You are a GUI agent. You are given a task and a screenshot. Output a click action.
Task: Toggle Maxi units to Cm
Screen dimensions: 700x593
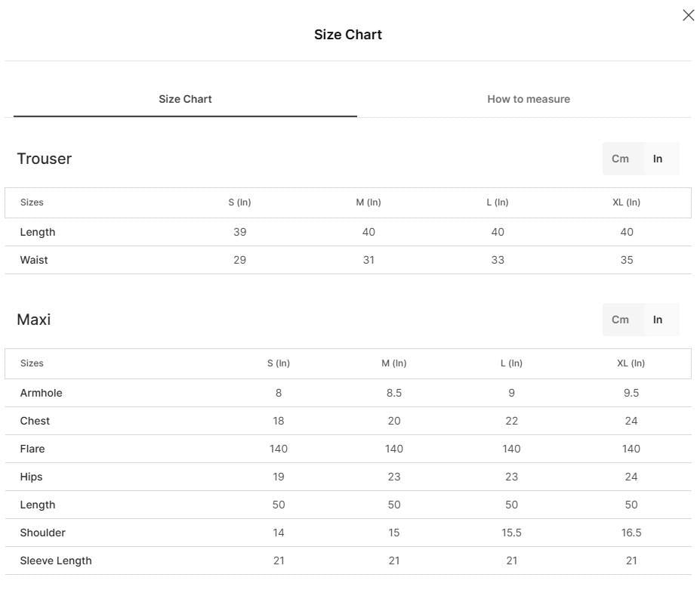[x=620, y=320]
